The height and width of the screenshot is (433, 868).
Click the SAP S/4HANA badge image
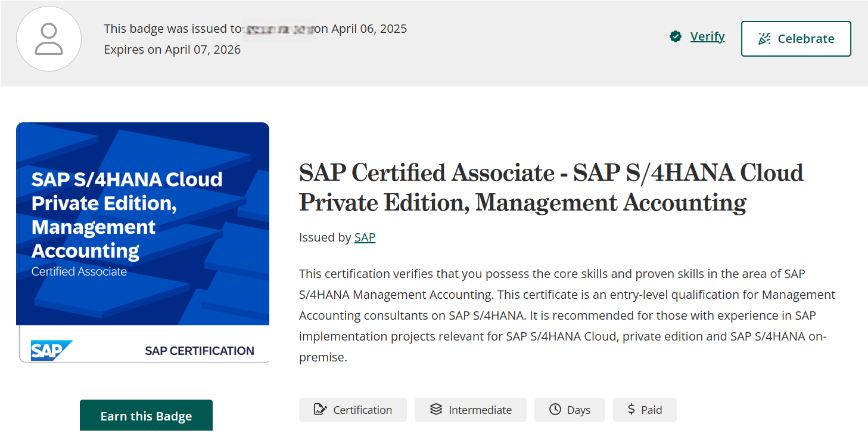pos(142,242)
